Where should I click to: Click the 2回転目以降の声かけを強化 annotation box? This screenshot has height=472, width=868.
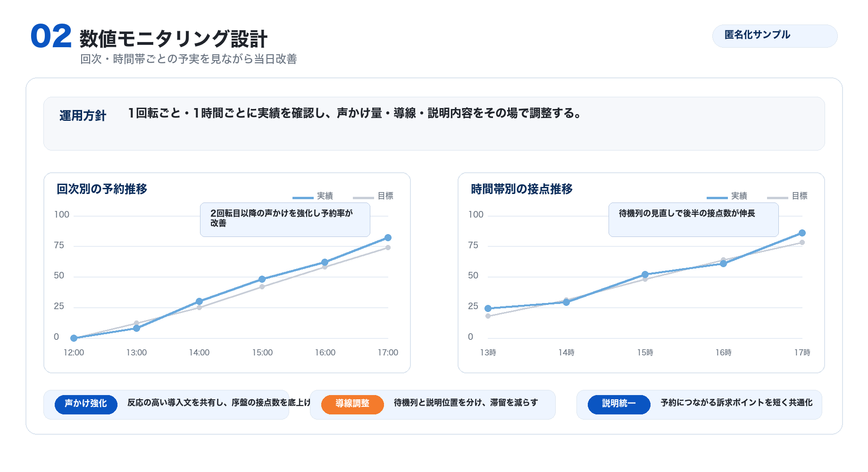coord(285,219)
